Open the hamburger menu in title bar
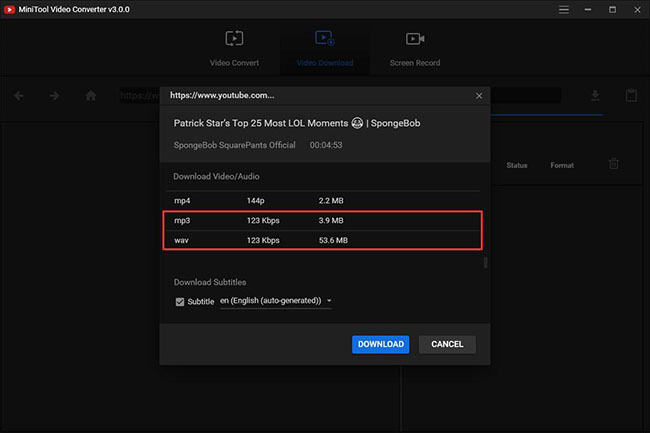This screenshot has height=433, width=650. pyautogui.click(x=563, y=10)
